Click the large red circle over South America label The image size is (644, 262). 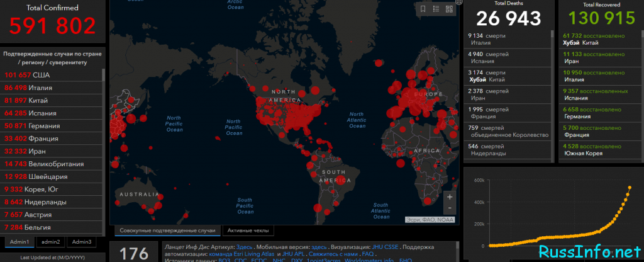[x=340, y=179]
